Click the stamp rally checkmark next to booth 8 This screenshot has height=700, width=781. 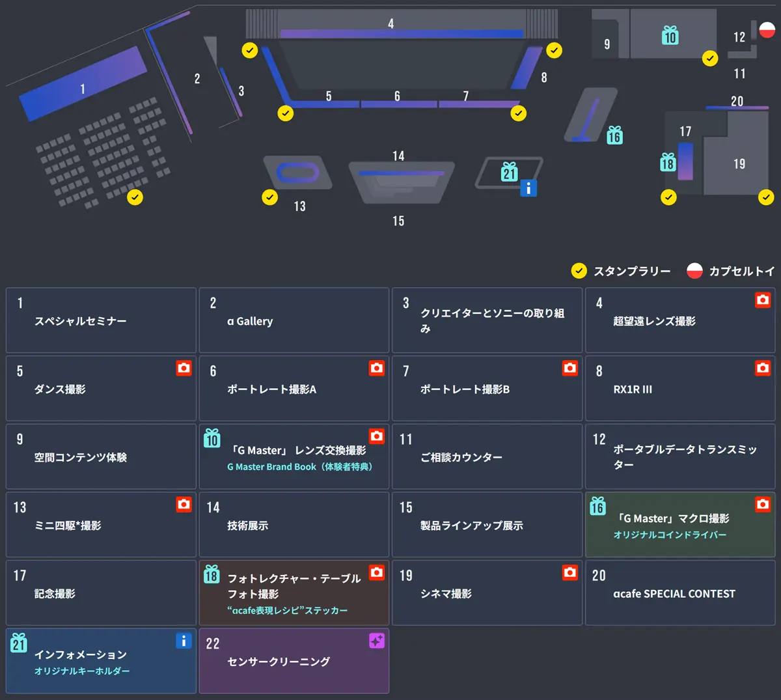tap(554, 50)
